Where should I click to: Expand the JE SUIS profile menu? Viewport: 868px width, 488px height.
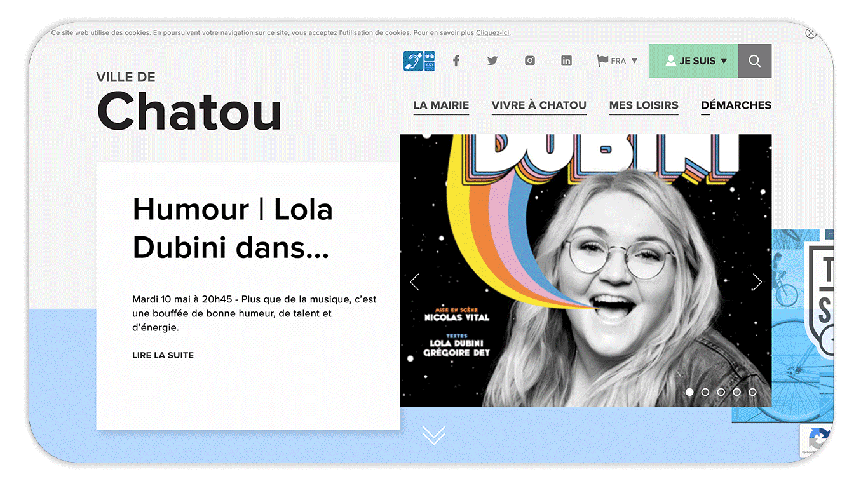693,61
